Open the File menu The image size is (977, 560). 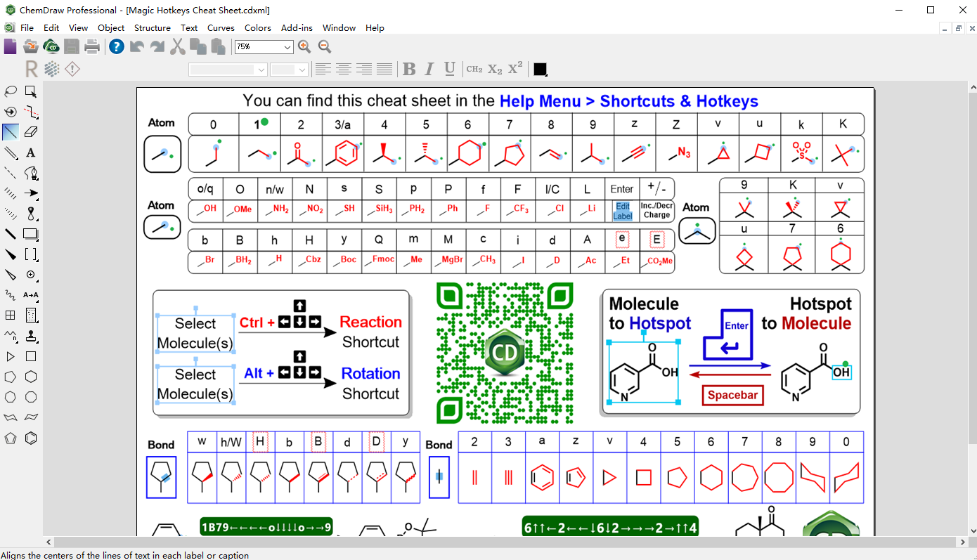pos(27,27)
